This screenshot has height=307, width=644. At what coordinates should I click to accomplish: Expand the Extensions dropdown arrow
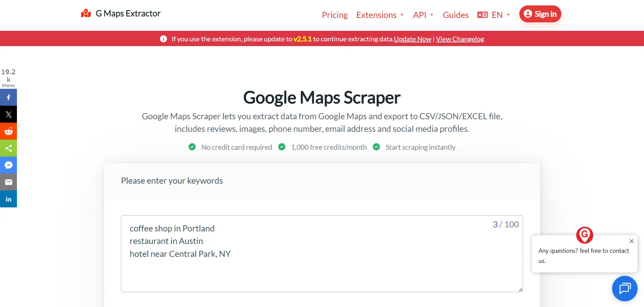pyautogui.click(x=402, y=15)
